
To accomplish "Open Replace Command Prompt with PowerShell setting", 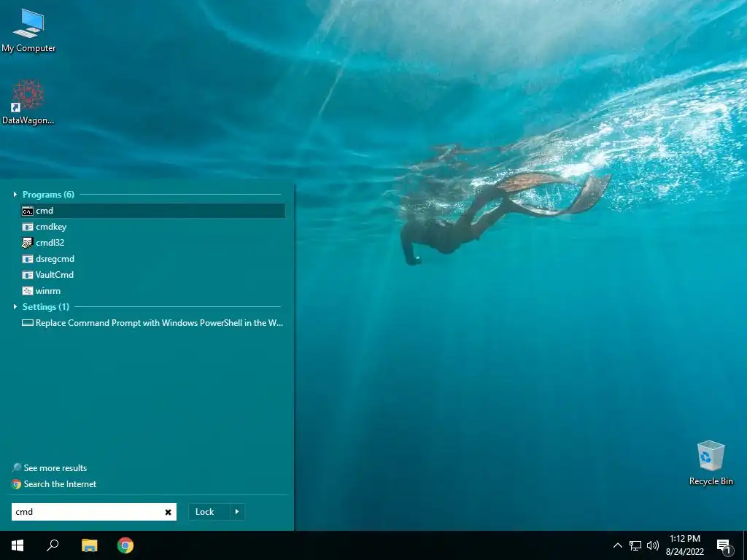I will (x=153, y=323).
